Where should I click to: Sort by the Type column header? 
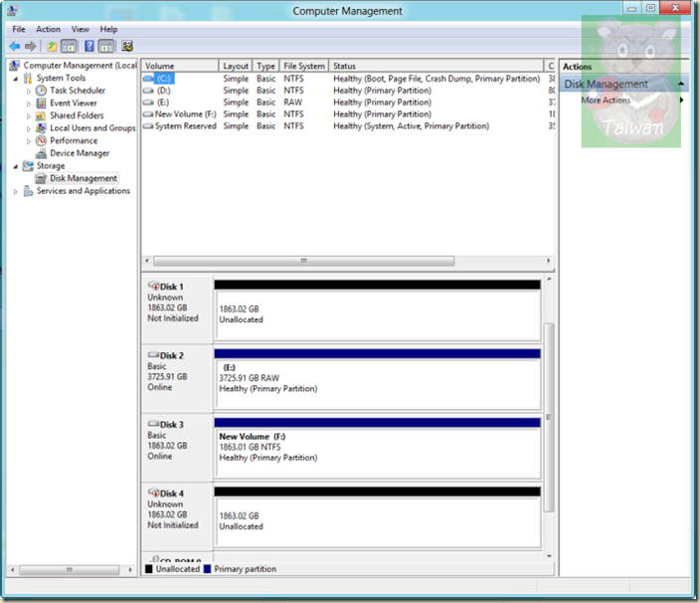pyautogui.click(x=266, y=66)
